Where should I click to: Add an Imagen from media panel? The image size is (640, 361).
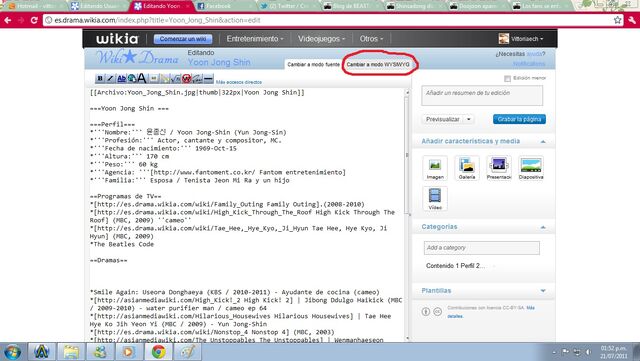click(x=435, y=167)
